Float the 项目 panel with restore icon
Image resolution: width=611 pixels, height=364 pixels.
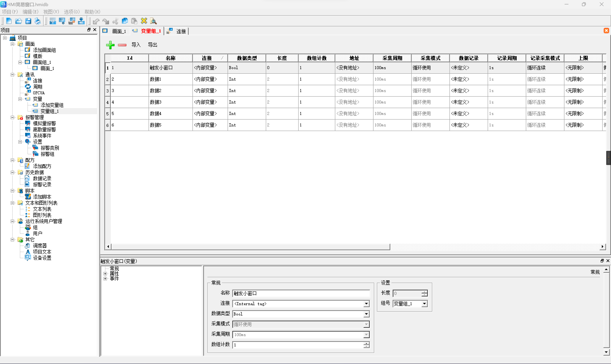pos(89,30)
